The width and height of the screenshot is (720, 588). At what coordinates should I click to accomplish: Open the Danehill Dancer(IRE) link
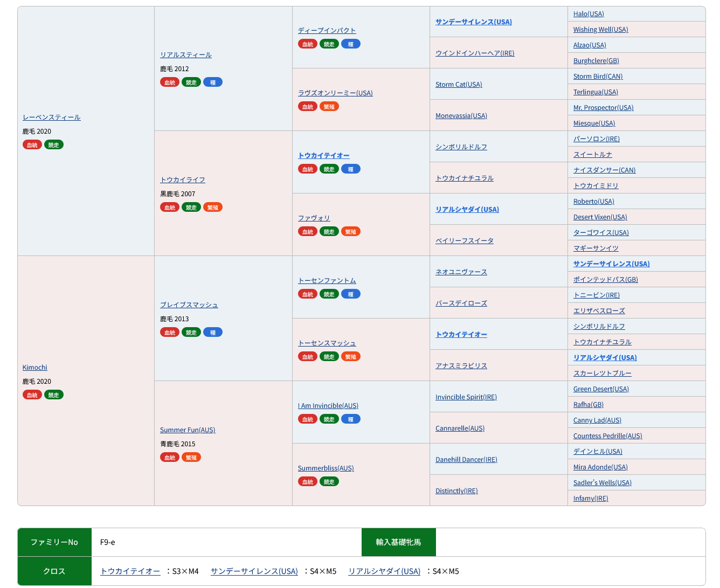click(x=466, y=460)
